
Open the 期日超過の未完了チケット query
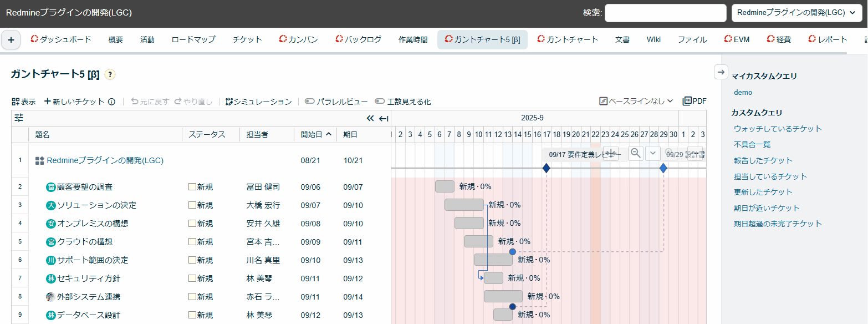click(x=778, y=224)
